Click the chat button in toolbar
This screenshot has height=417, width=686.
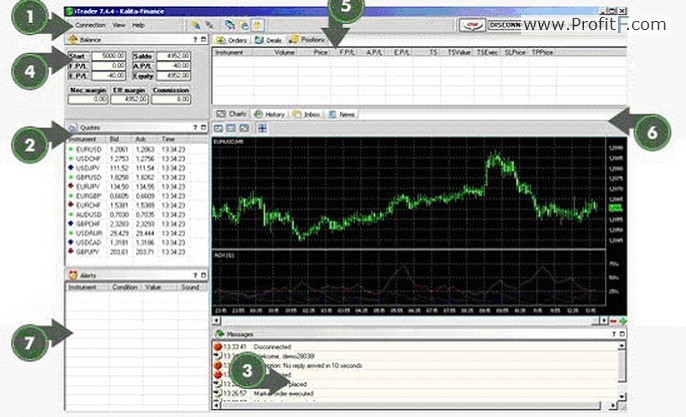(x=472, y=25)
